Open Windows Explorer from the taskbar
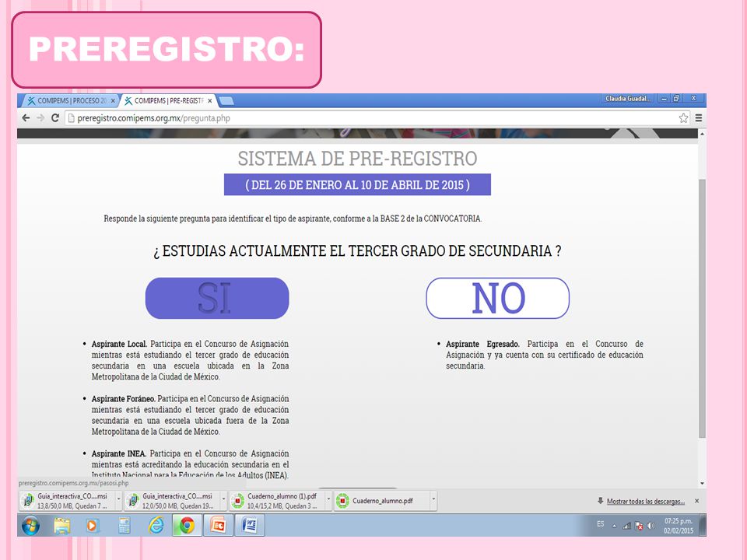The height and width of the screenshot is (560, 747). click(62, 525)
